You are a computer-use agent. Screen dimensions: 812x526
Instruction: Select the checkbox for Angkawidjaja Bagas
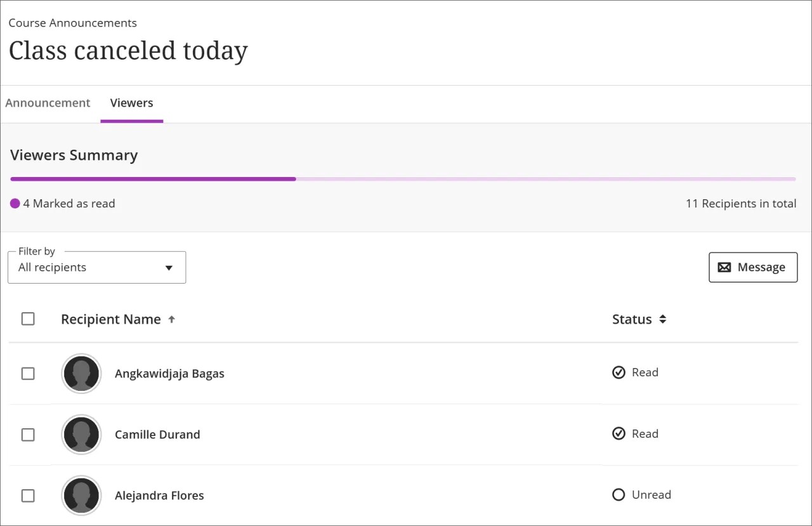tap(28, 373)
